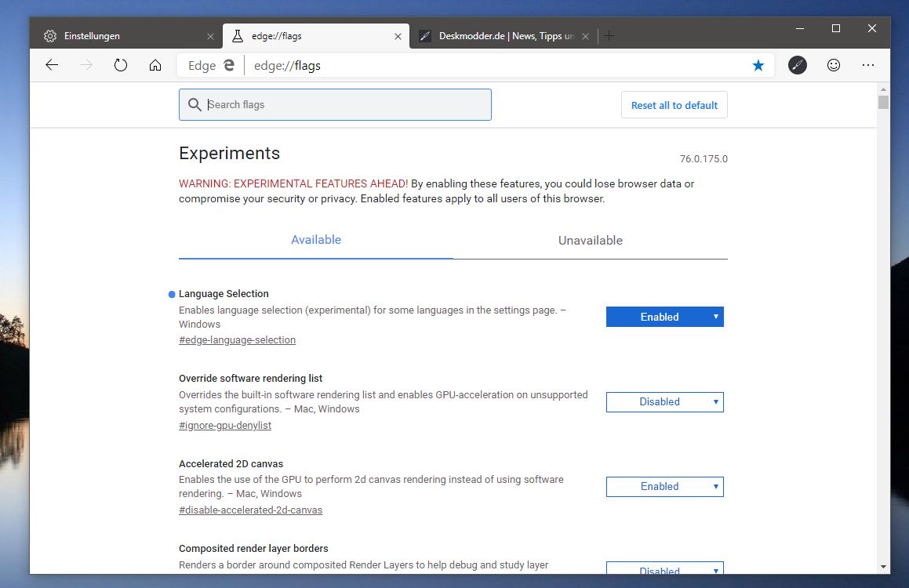Click Reset all to default button
The width and height of the screenshot is (909, 588).
coord(674,105)
